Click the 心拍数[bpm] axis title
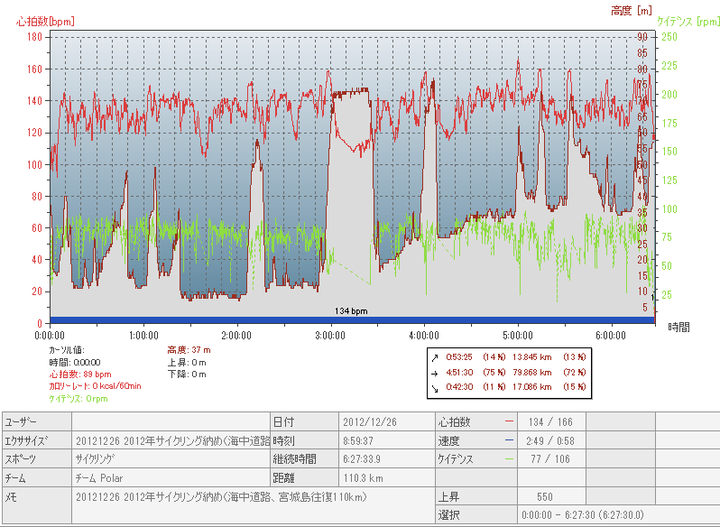The height and width of the screenshot is (527, 720). (x=45, y=21)
